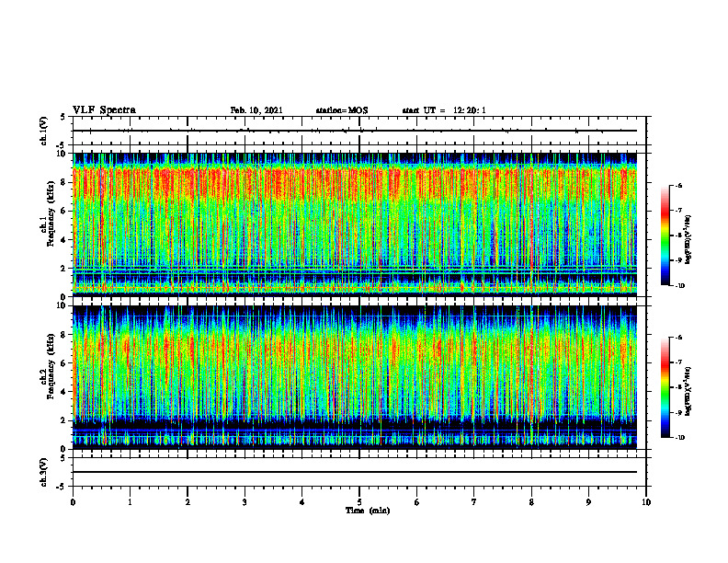Select the ch.2 "Frequency (kHz)" axis label
Image resolution: width=728 pixels, height=563 pixels.
51,365
